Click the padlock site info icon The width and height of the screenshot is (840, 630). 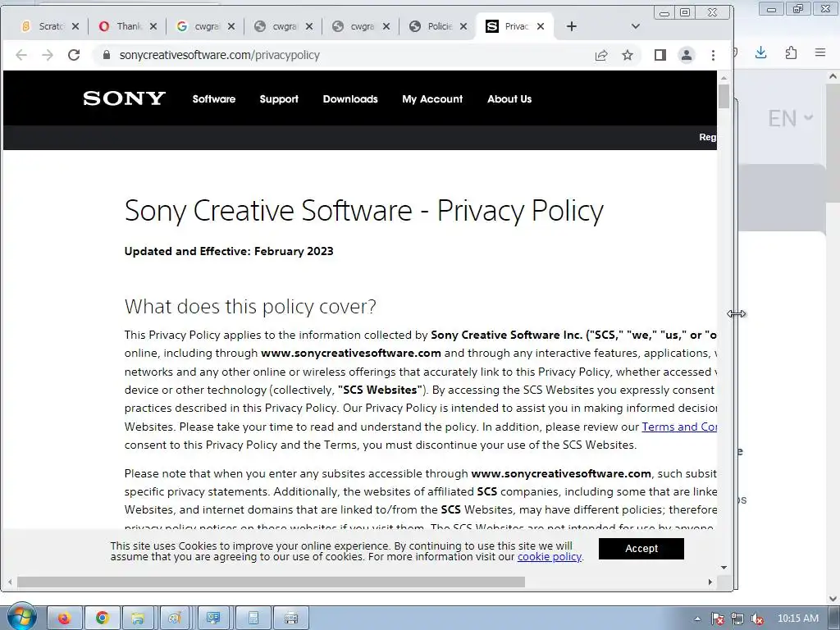pos(106,55)
